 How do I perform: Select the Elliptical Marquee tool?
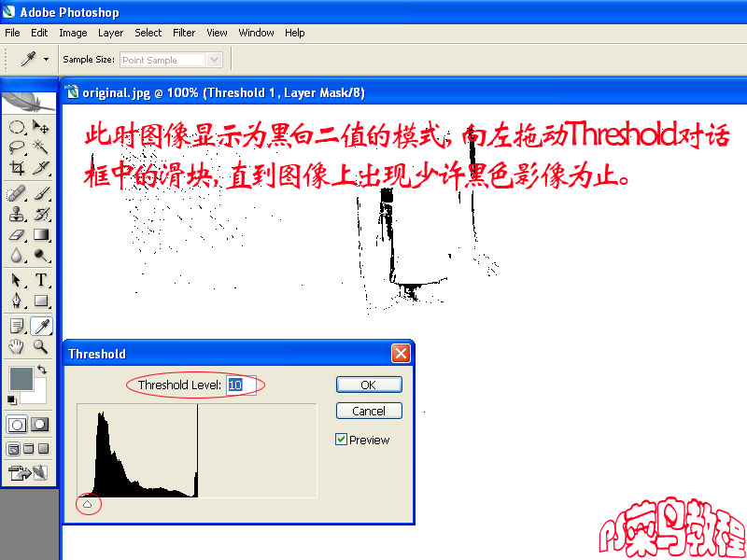pos(17,127)
